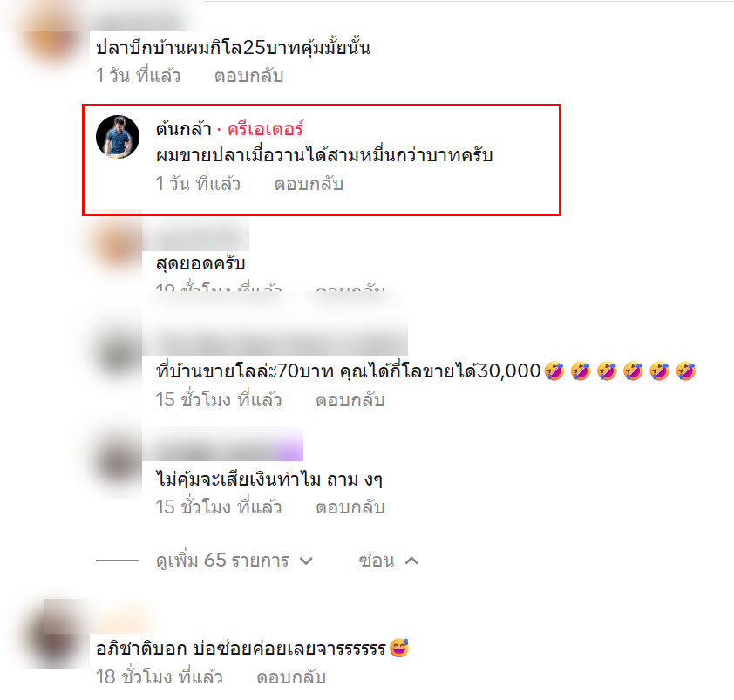
Task: Reply to the creator's fish sale comment
Action: click(309, 184)
